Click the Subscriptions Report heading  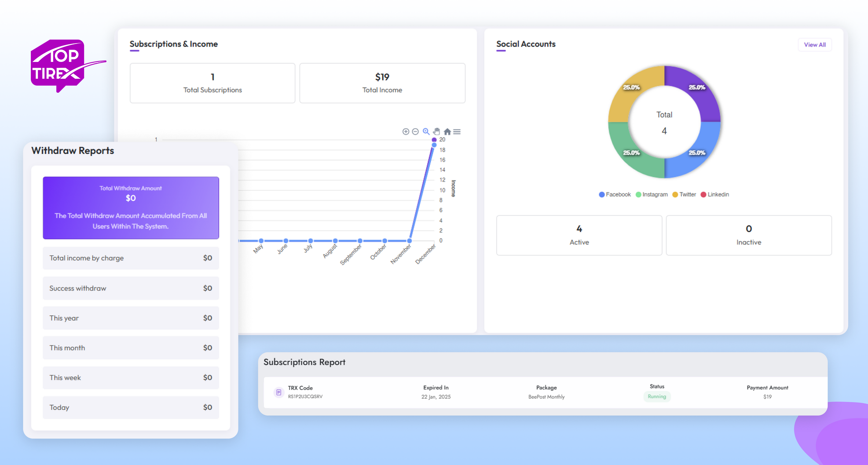pyautogui.click(x=304, y=362)
